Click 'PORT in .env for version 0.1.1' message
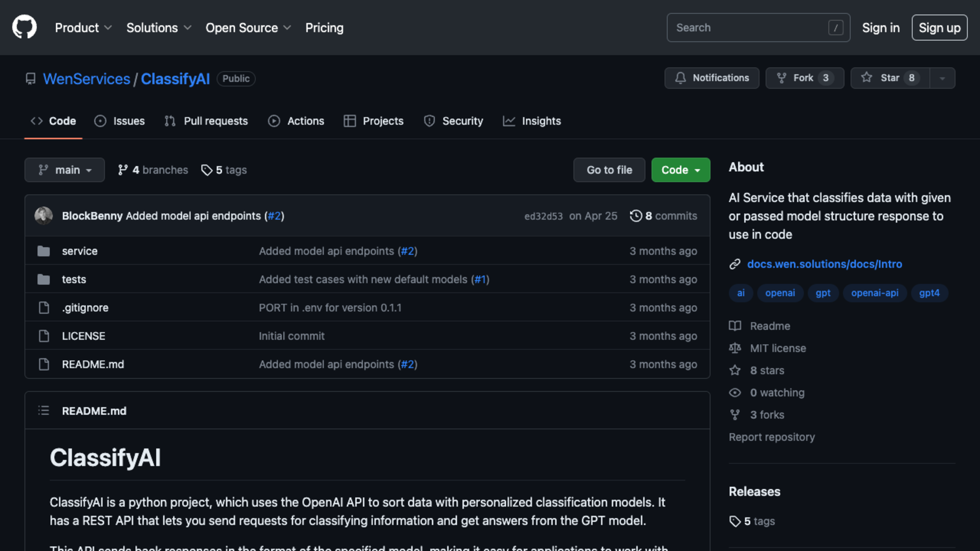The image size is (980, 551). pos(330,308)
